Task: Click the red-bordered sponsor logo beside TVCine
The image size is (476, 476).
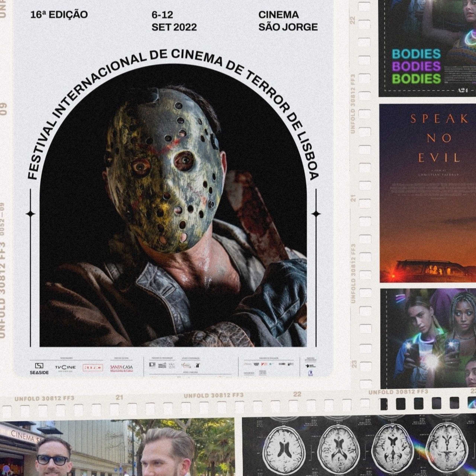Action: coord(93,367)
